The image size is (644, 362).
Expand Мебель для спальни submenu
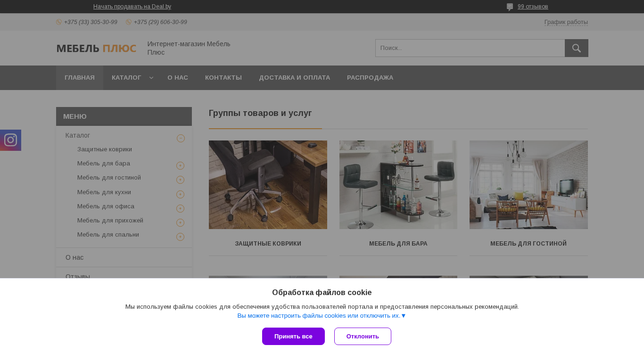coord(180,237)
